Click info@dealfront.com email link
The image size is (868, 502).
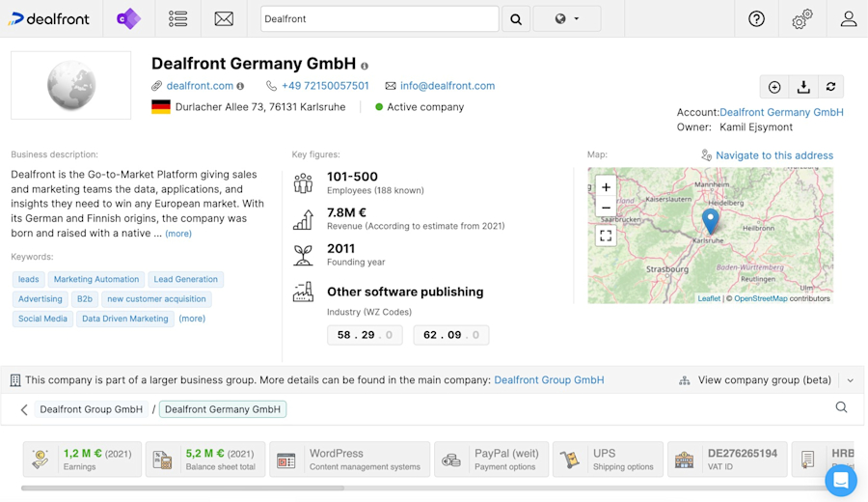point(448,86)
